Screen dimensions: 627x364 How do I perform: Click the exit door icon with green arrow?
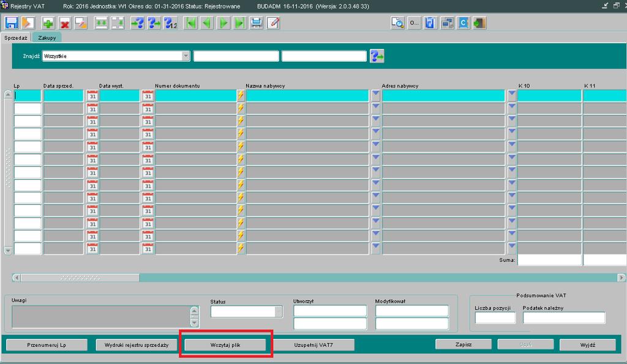pyautogui.click(x=479, y=23)
